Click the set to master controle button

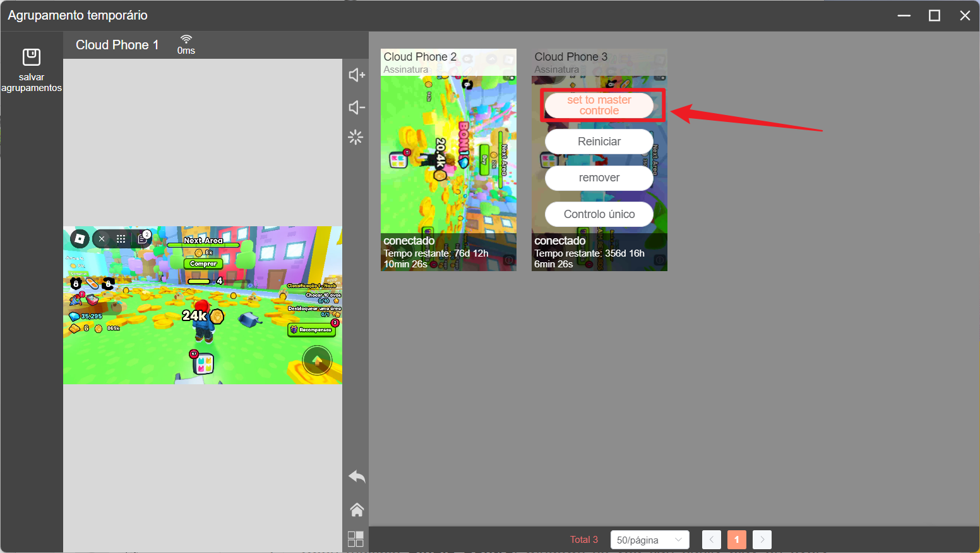pos(599,106)
